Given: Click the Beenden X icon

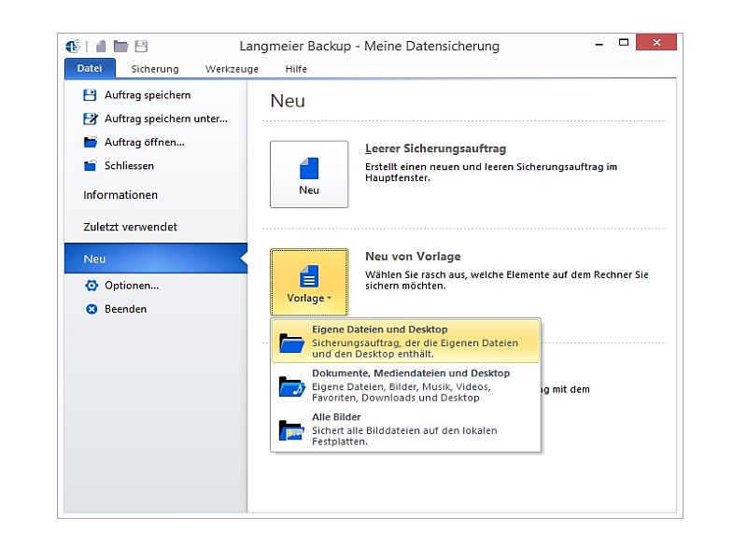Looking at the screenshot, I should (x=92, y=309).
